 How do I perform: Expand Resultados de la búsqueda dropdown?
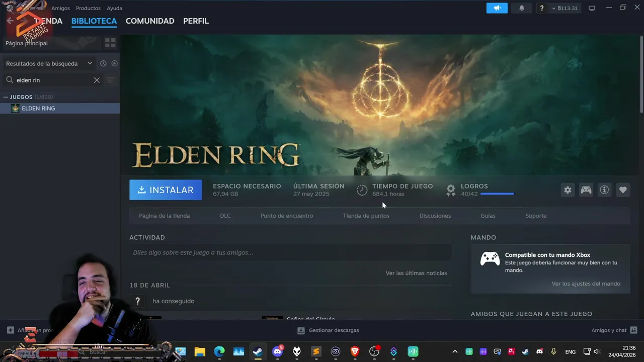(x=49, y=63)
